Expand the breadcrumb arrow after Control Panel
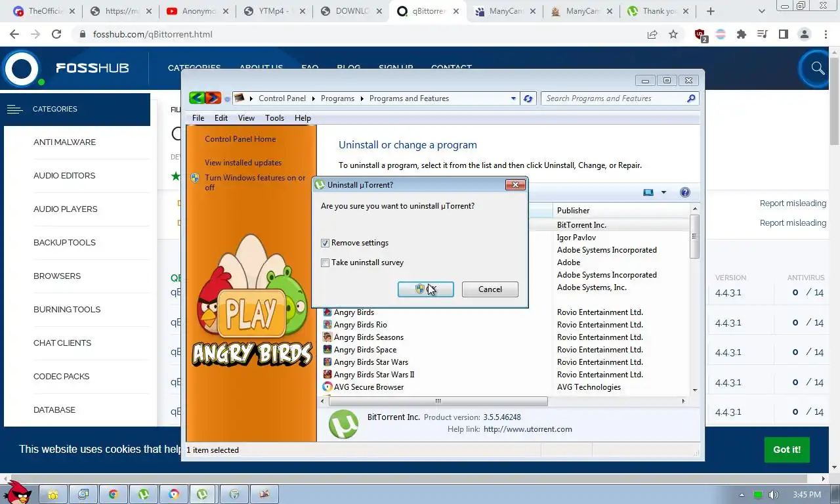This screenshot has height=504, width=840. [x=313, y=98]
